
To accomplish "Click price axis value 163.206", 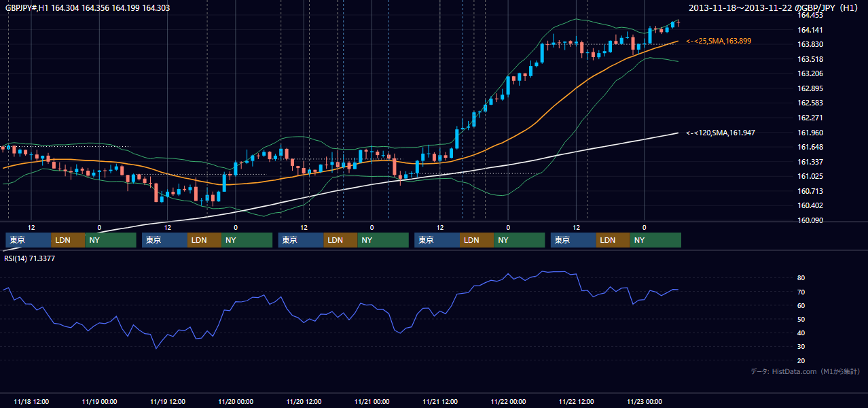I will pos(810,73).
